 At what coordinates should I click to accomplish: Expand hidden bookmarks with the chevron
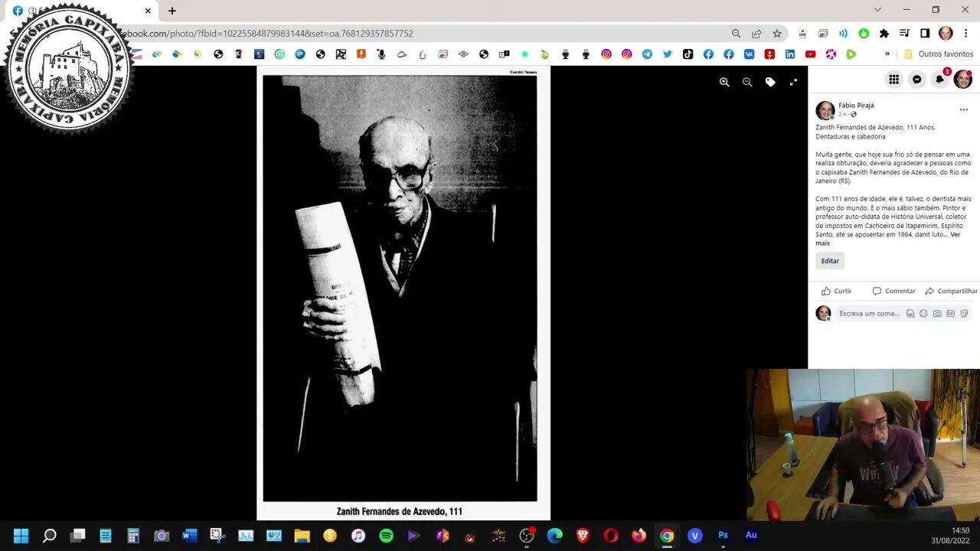(x=887, y=54)
